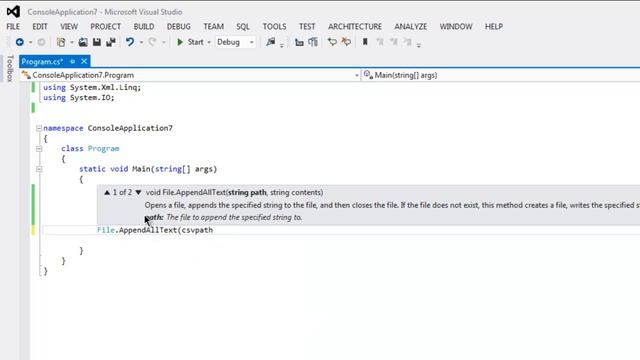
Task: Open the TEST menu
Action: tap(307, 27)
